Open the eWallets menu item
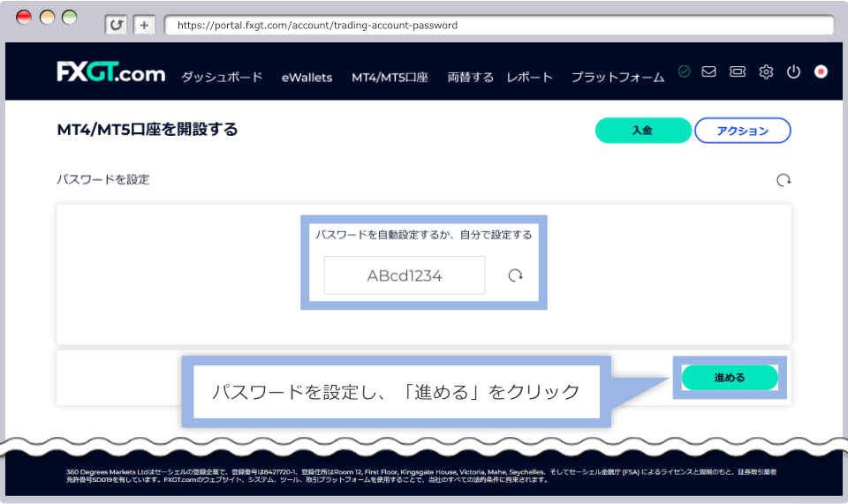 [307, 78]
